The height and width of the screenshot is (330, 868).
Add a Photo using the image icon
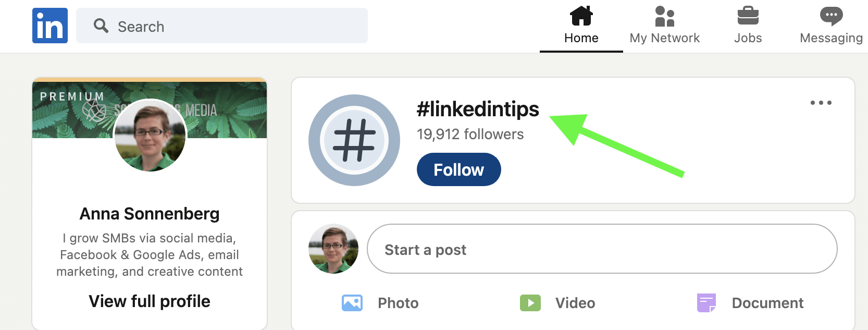[x=352, y=303]
